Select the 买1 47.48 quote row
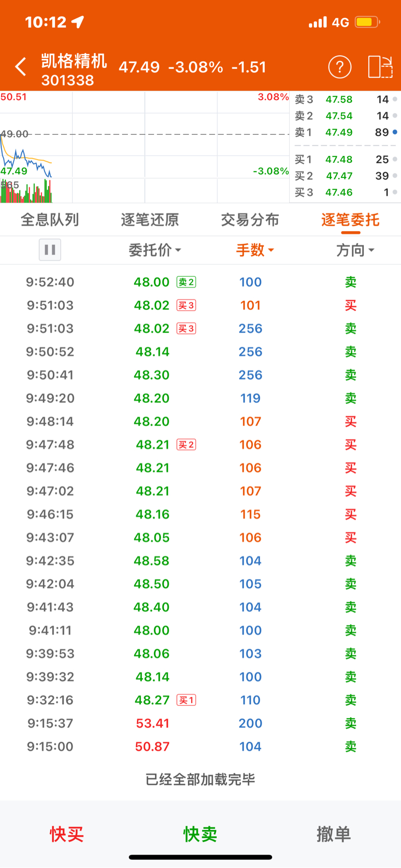 345,159
